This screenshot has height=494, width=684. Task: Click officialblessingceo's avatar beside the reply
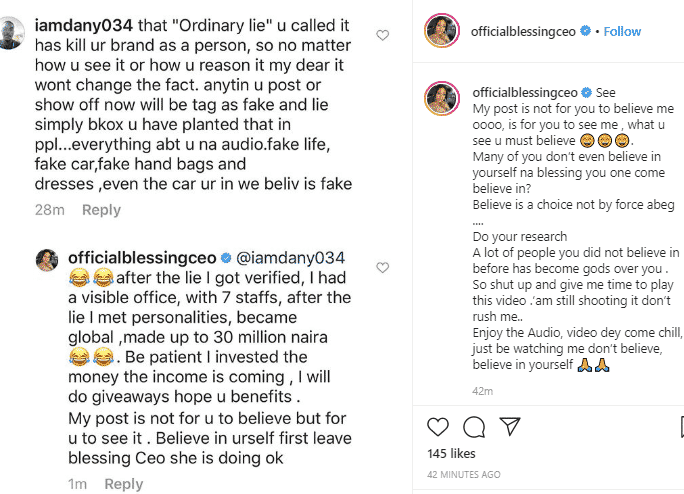pos(48,259)
